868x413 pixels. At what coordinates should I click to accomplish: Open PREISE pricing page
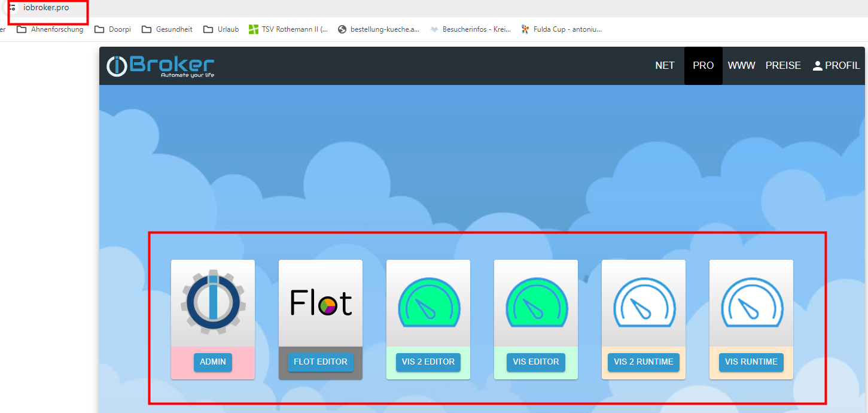pos(783,66)
